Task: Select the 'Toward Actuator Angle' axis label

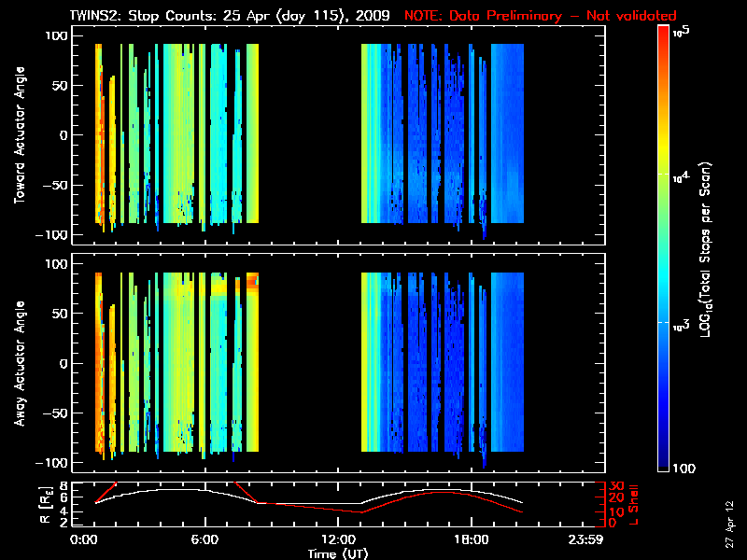Action: (19, 136)
